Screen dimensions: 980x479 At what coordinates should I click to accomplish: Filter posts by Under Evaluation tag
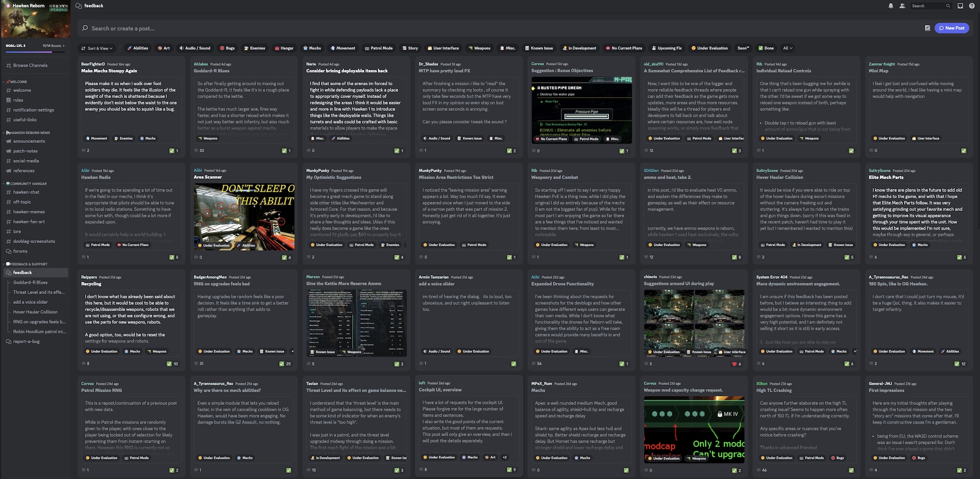point(709,49)
